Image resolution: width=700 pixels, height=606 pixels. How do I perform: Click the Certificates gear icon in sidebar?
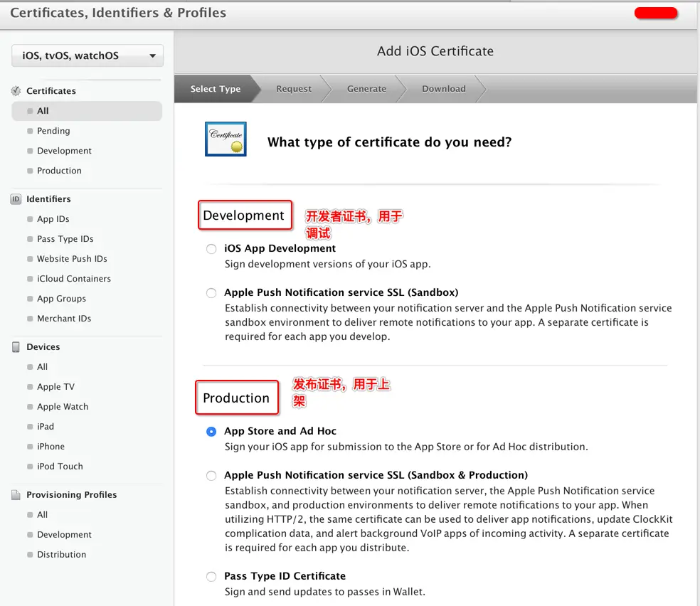click(x=16, y=91)
